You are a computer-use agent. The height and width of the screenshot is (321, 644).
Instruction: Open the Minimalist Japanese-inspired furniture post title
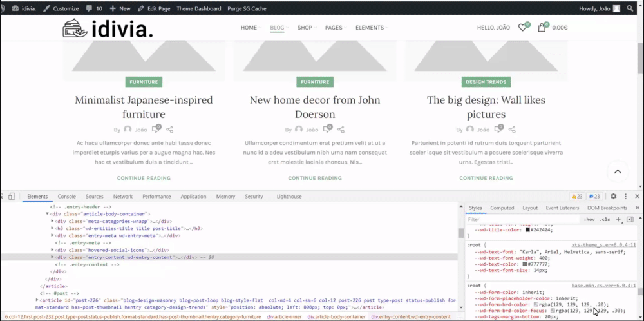tap(144, 107)
